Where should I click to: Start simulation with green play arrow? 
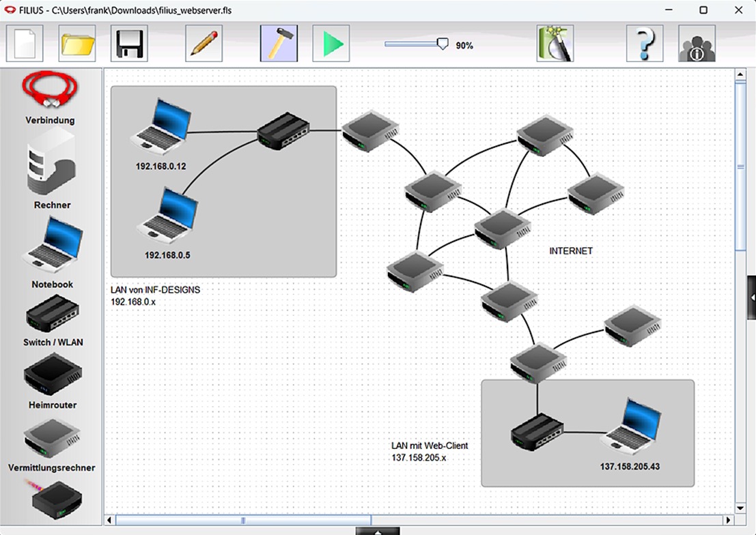click(x=331, y=44)
